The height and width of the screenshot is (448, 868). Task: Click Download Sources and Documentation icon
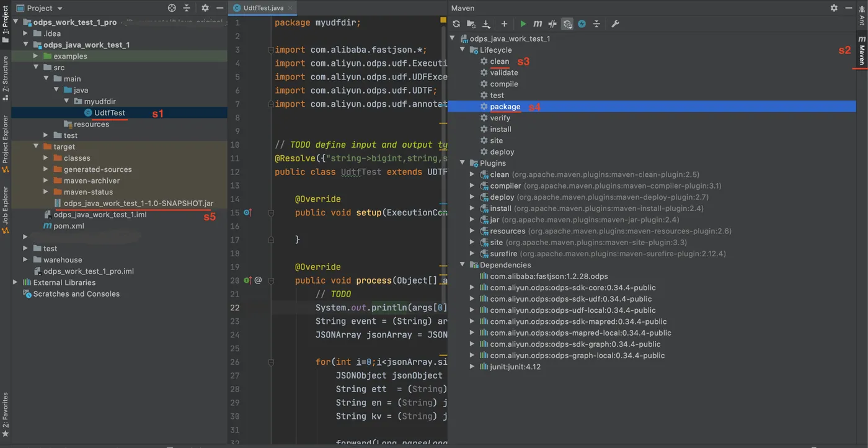click(486, 24)
